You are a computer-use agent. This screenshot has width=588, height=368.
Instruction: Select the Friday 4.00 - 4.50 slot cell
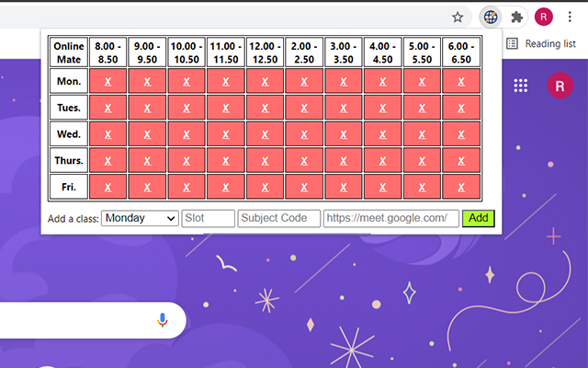(382, 186)
